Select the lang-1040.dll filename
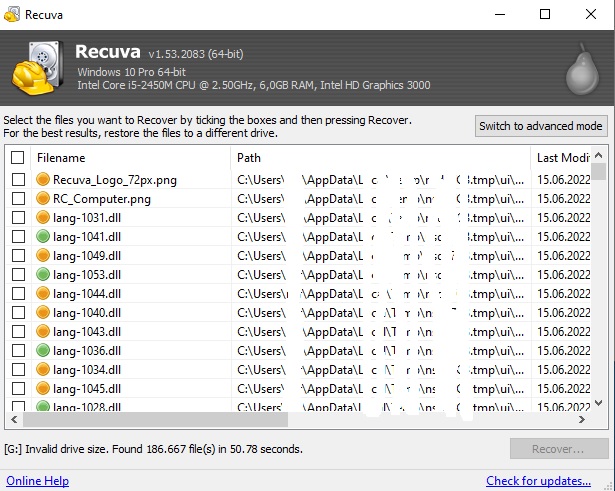615x491 pixels. pyautogui.click(x=87, y=313)
